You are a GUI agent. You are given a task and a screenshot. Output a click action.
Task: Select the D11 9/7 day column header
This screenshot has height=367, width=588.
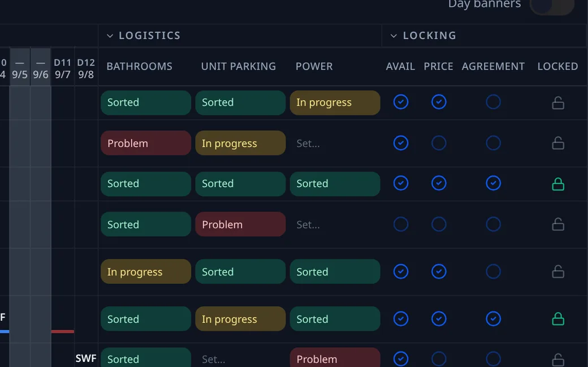(x=63, y=68)
